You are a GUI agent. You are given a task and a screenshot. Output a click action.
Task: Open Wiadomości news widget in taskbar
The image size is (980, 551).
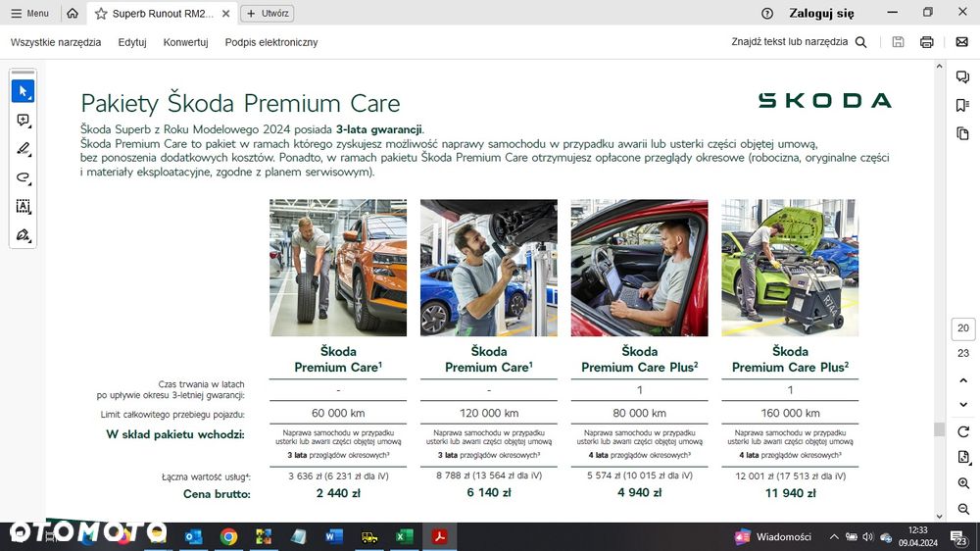coord(772,536)
